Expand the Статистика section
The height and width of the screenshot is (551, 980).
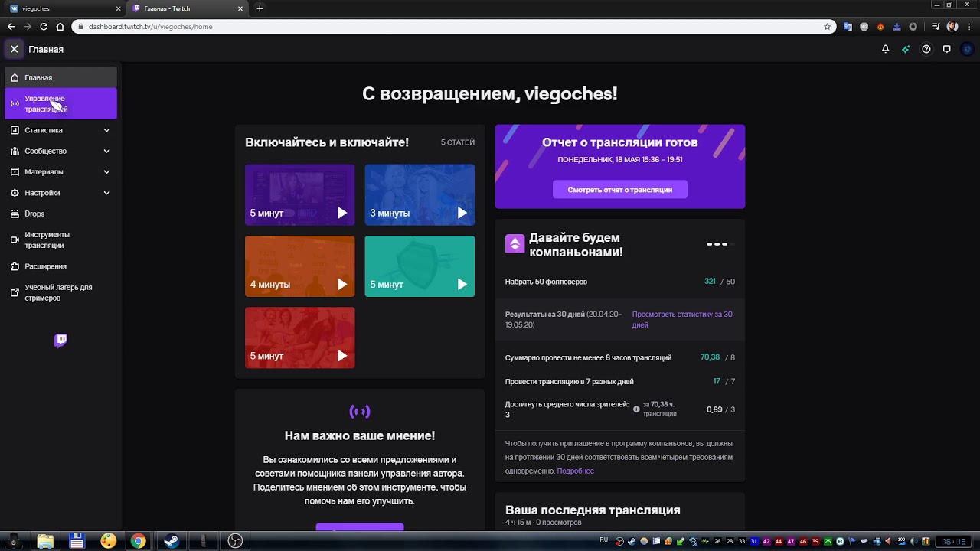coord(60,130)
